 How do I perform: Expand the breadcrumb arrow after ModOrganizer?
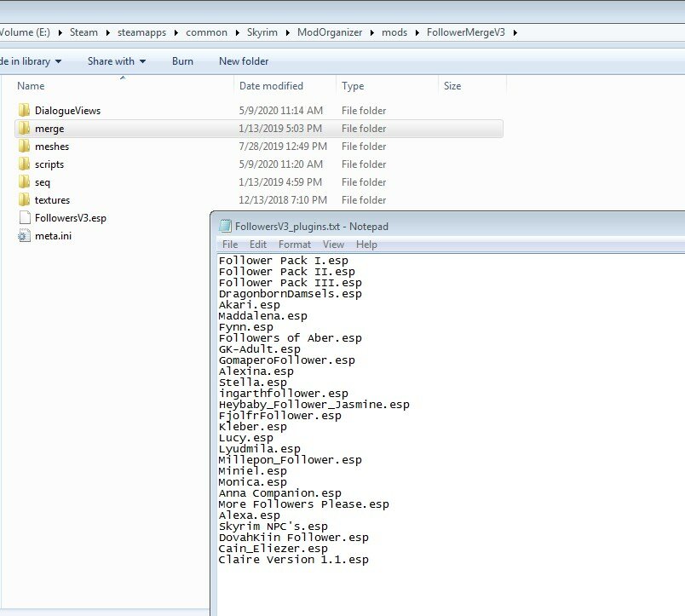(372, 32)
